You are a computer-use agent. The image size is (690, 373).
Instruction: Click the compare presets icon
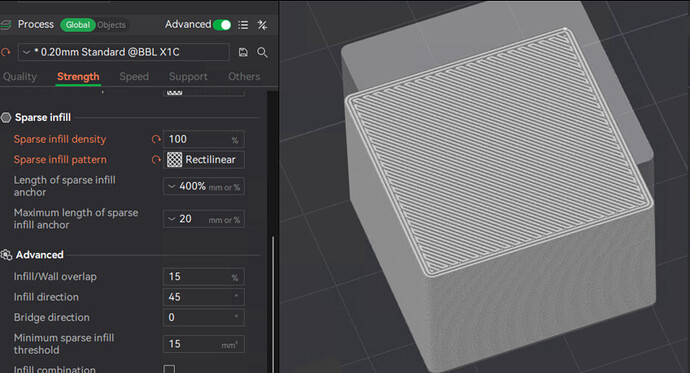[262, 25]
